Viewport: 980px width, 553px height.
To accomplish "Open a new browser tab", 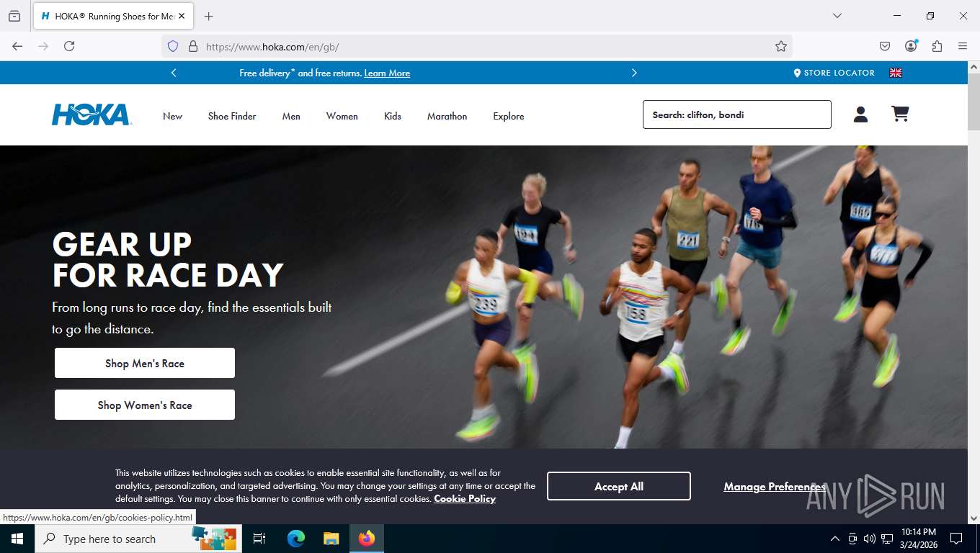I will pos(209,16).
